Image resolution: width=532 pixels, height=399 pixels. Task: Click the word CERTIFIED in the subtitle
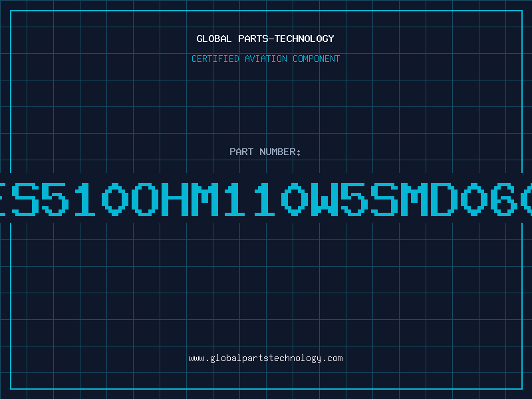(215, 59)
